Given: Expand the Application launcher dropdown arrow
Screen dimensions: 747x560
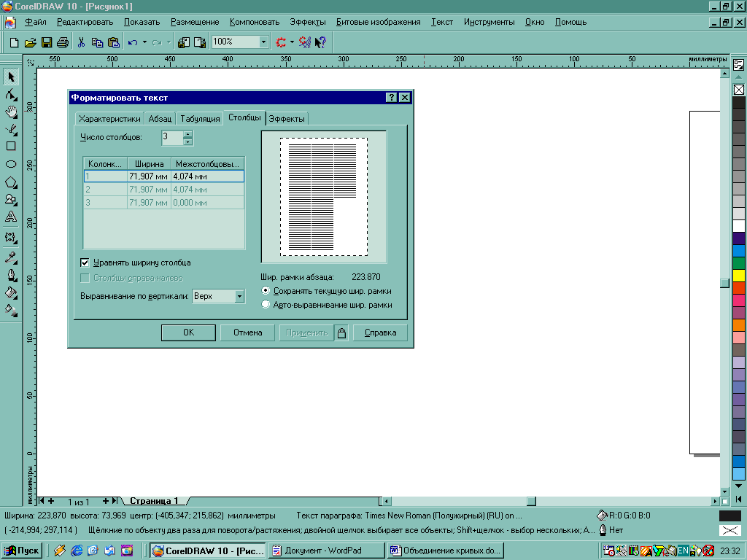Looking at the screenshot, I should click(292, 42).
